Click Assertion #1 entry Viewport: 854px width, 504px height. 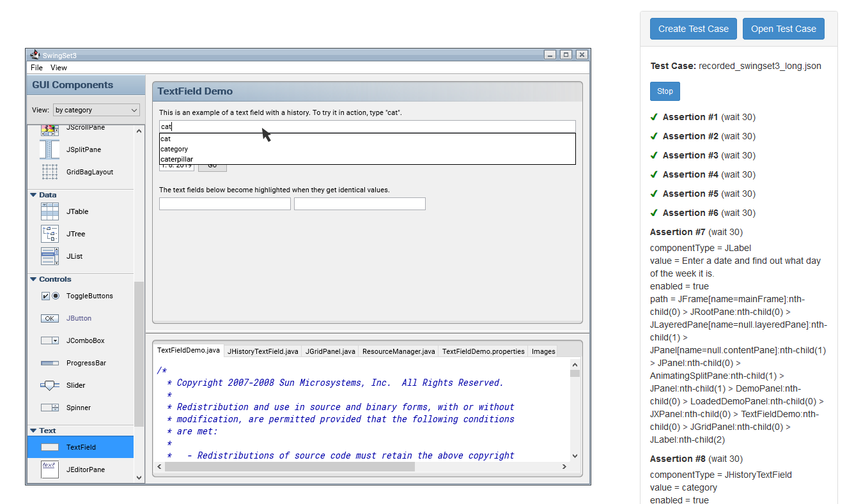point(703,117)
